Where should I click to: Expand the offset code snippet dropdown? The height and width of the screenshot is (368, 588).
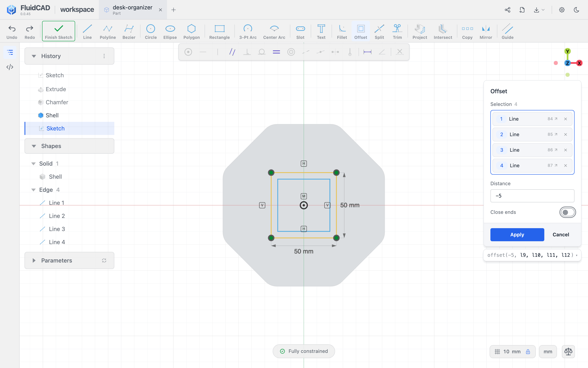(576, 255)
